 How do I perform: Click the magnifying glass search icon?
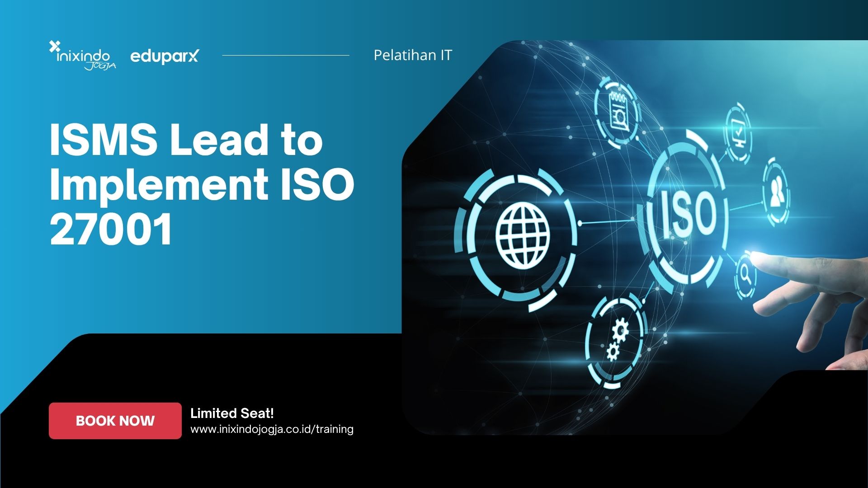(x=745, y=274)
